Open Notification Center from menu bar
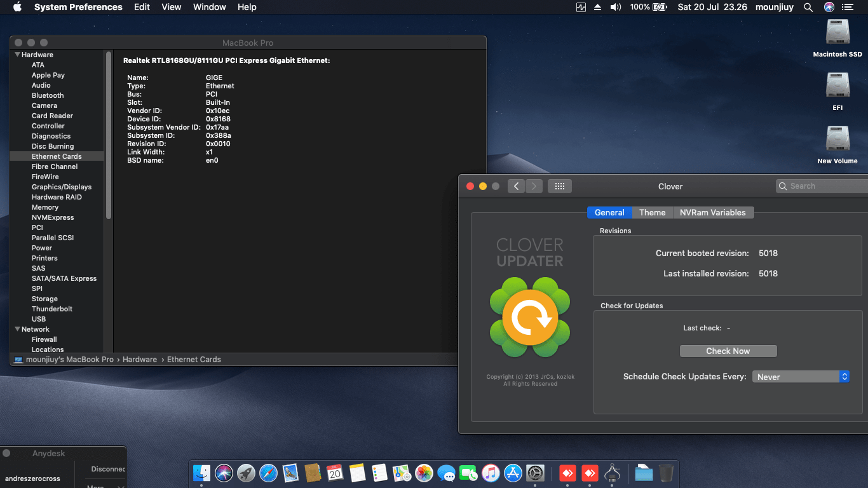The image size is (868, 488). [x=847, y=7]
